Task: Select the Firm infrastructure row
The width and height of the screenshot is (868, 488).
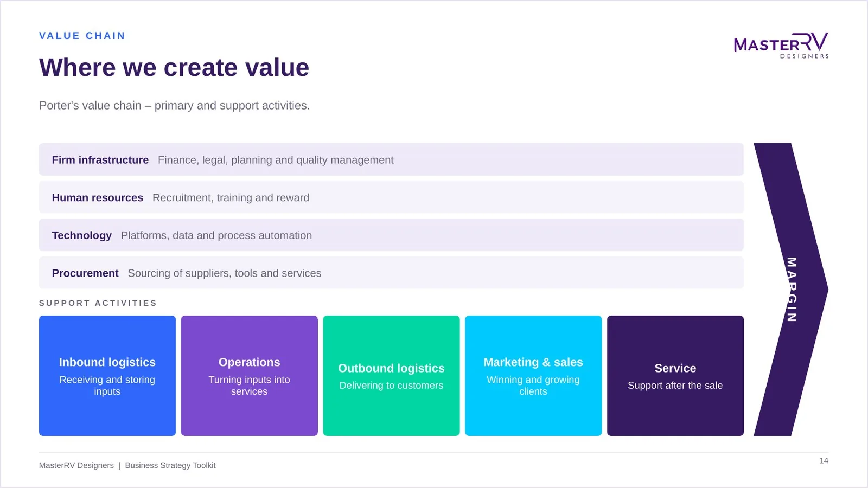Action: tap(391, 159)
